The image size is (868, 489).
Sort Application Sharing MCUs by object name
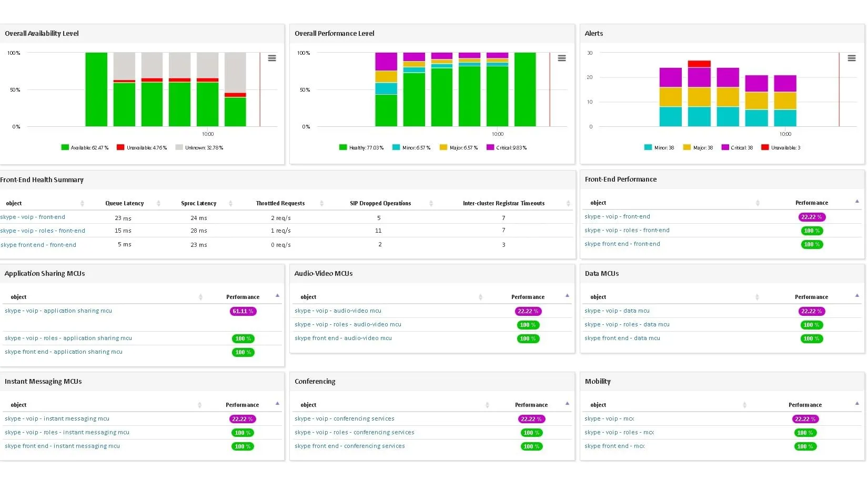tap(200, 296)
